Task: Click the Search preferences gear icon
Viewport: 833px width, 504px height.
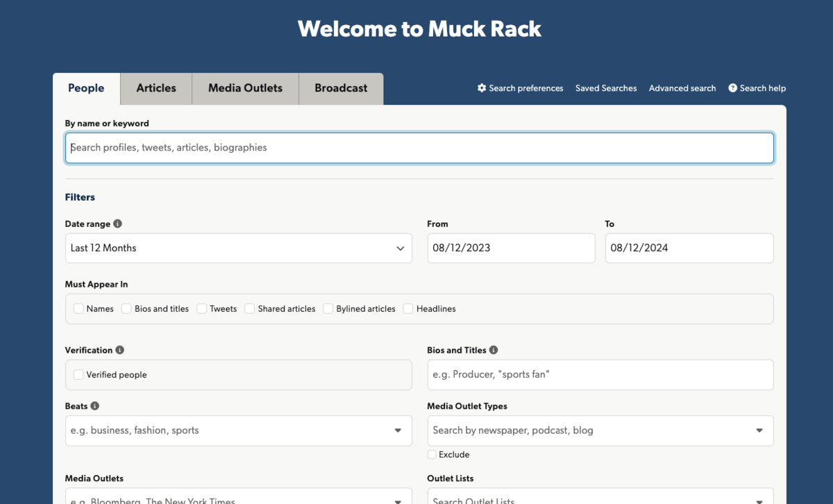Action: [482, 88]
